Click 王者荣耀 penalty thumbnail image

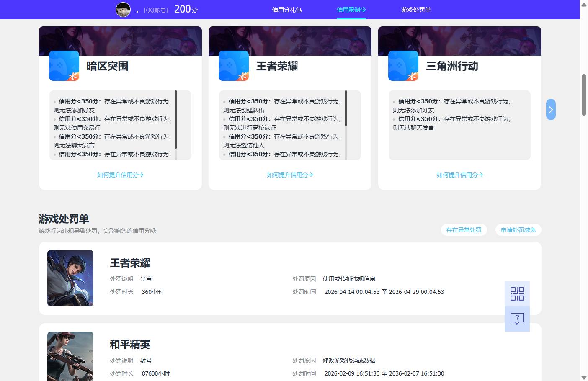click(x=70, y=278)
